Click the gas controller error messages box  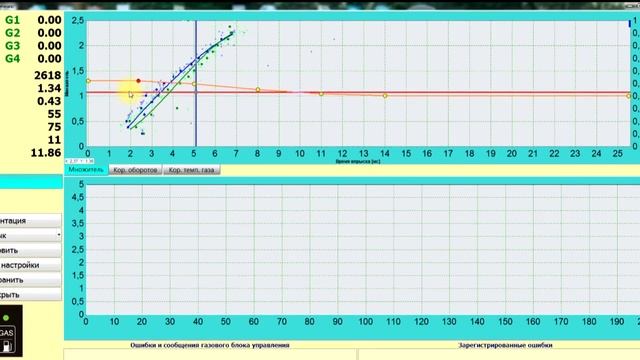(210, 354)
